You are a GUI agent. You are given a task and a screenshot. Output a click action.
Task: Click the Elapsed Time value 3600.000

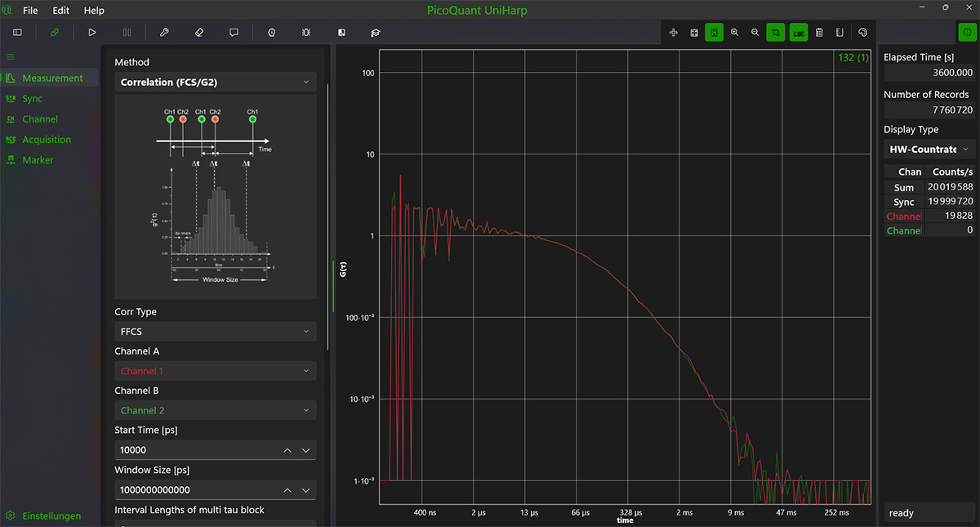pos(929,72)
